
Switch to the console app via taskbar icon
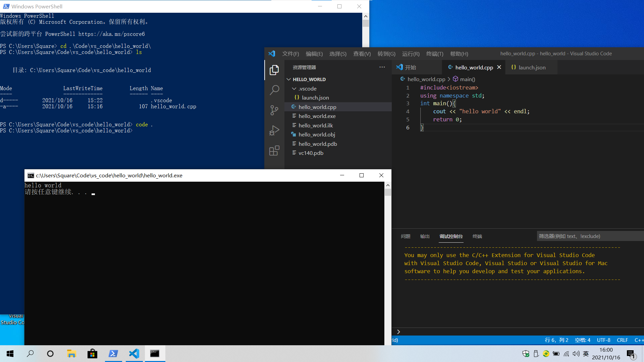tap(155, 354)
